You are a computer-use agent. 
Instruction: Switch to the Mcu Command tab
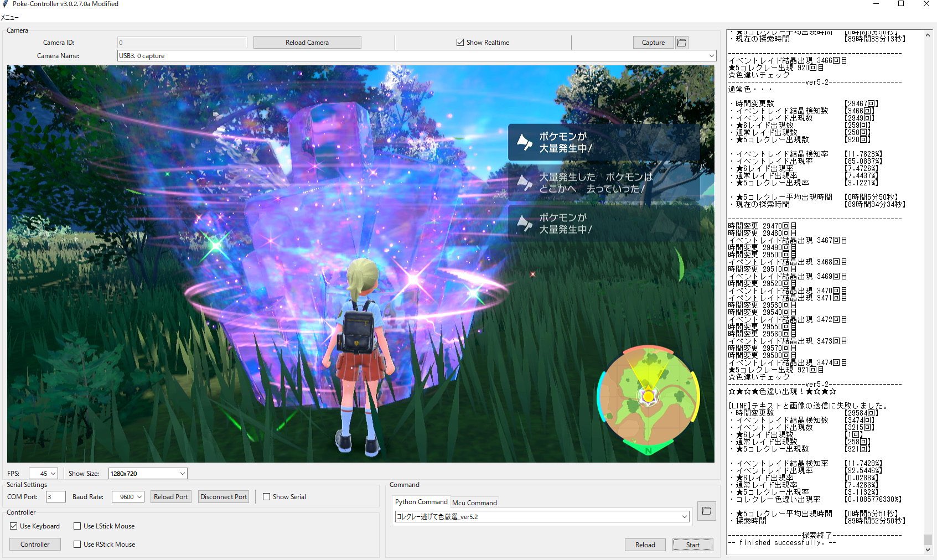(474, 502)
